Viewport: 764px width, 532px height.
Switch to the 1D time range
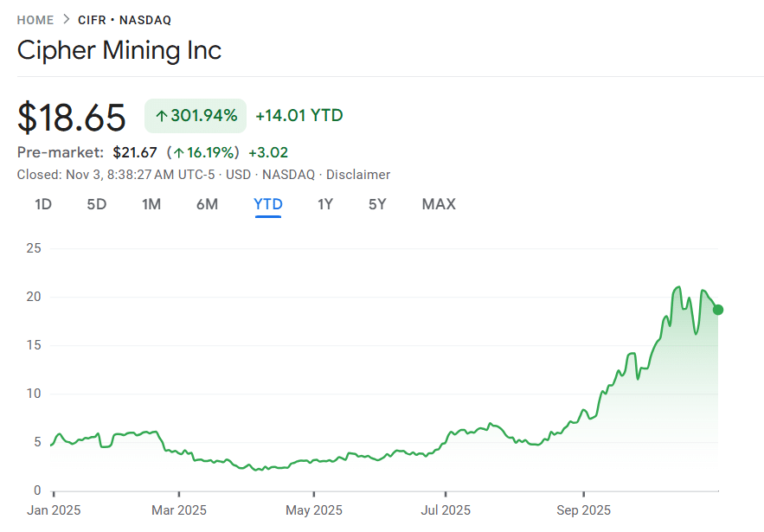click(x=42, y=204)
